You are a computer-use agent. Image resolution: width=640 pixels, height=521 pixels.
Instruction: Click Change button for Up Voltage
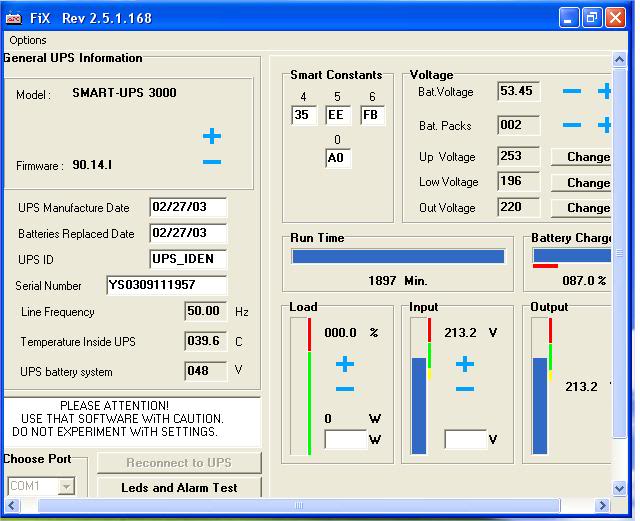pyautogui.click(x=581, y=157)
